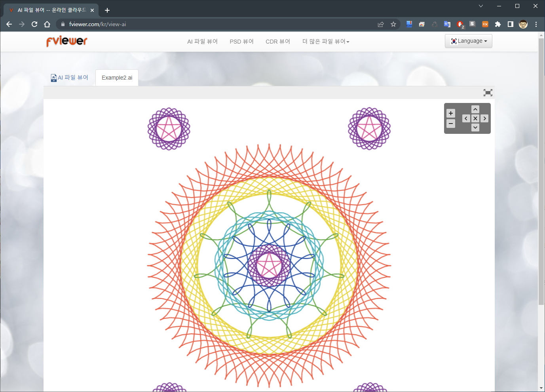545x392 pixels.
Task: Click the center purple star of the mandala
Action: (x=269, y=265)
